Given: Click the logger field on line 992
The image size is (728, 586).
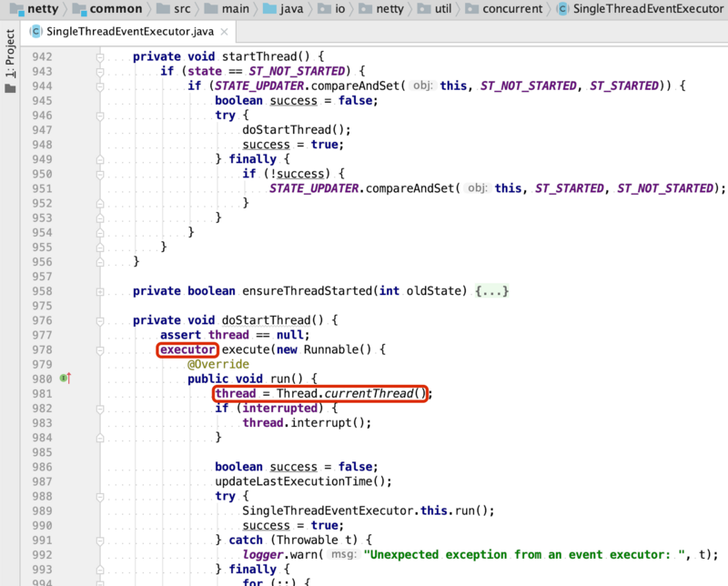Looking at the screenshot, I should (x=263, y=554).
